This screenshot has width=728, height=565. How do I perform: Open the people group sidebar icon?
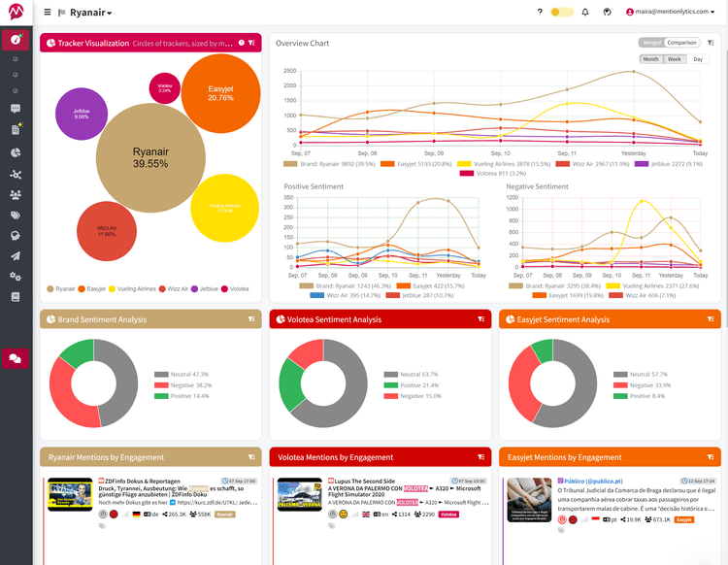pyautogui.click(x=16, y=195)
